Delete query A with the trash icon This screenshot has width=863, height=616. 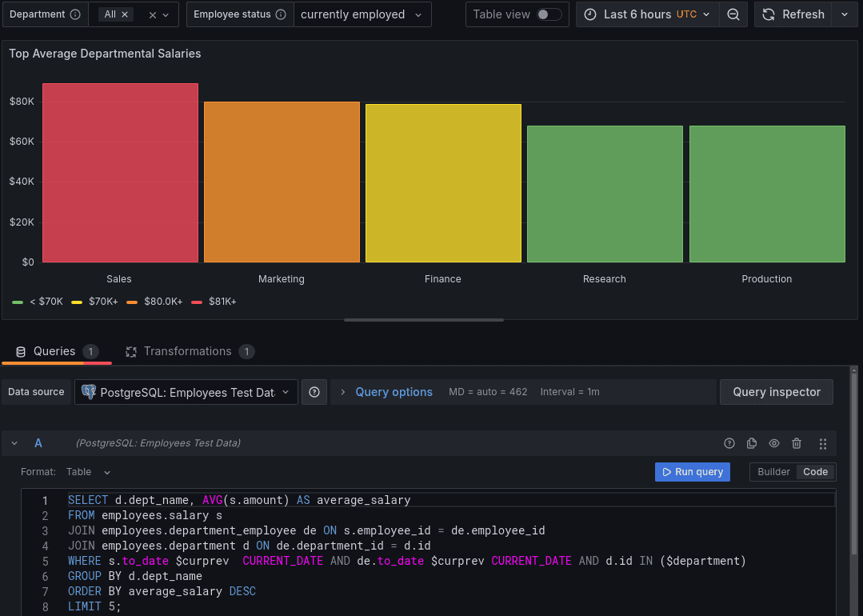tap(796, 442)
